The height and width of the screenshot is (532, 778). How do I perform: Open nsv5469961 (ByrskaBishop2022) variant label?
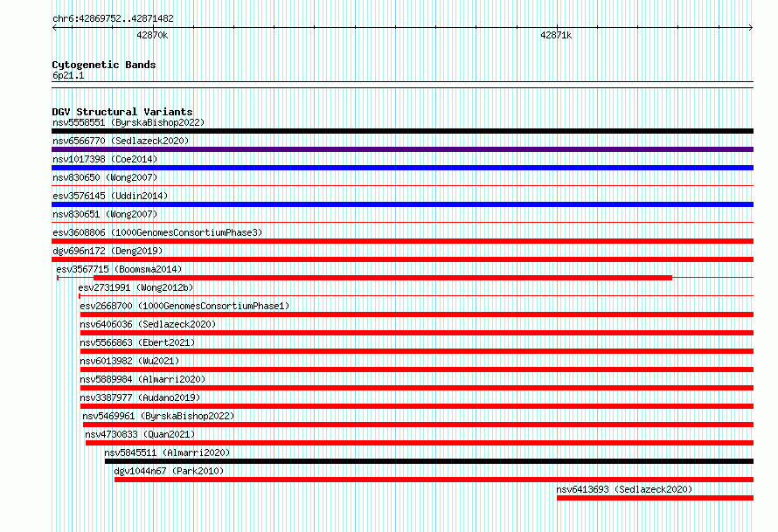pos(158,416)
